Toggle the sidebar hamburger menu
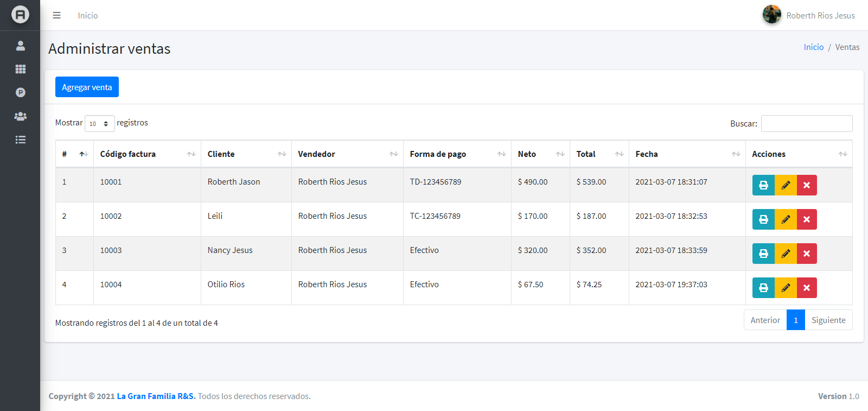This screenshot has height=411, width=868. (x=56, y=15)
